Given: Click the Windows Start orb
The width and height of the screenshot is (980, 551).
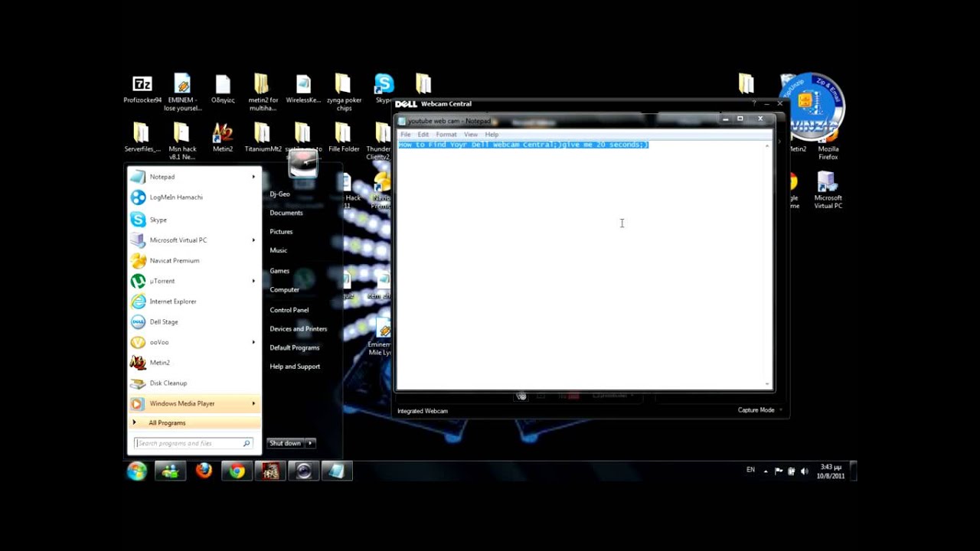Looking at the screenshot, I should [137, 471].
